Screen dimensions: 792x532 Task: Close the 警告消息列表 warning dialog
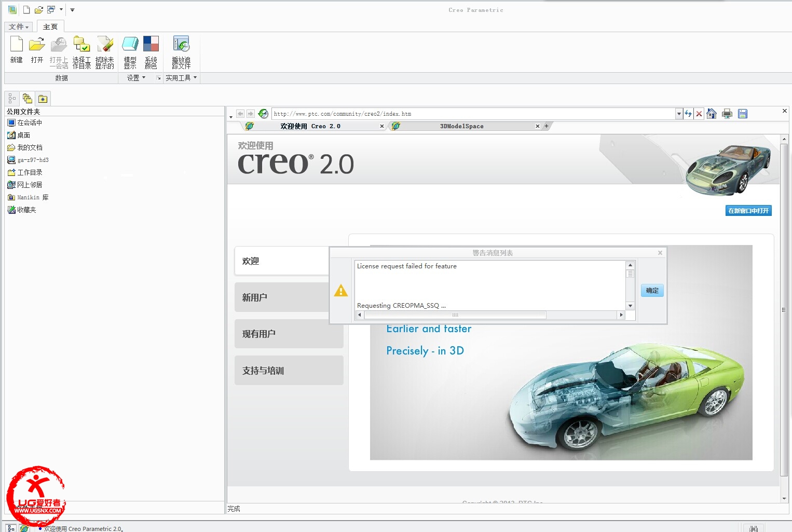click(x=660, y=253)
